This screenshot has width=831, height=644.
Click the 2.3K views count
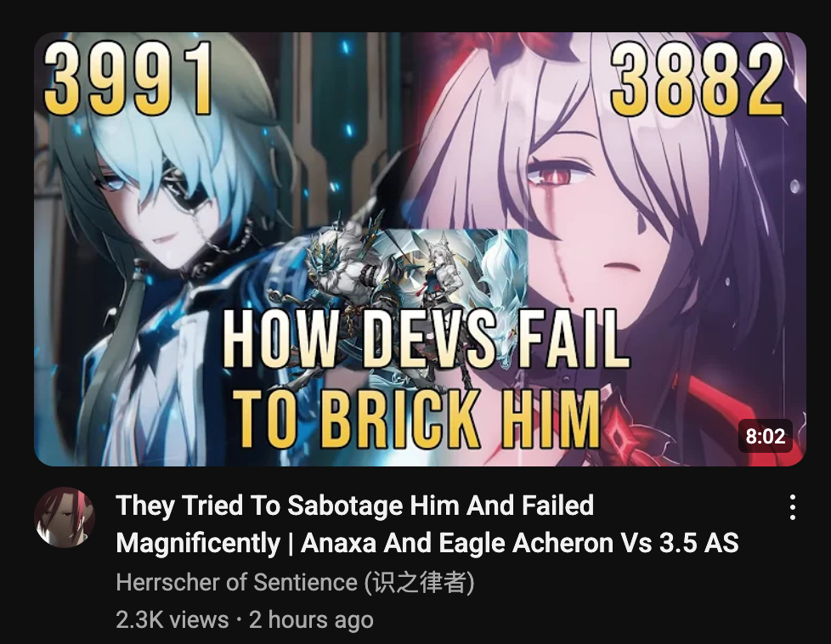click(x=172, y=619)
